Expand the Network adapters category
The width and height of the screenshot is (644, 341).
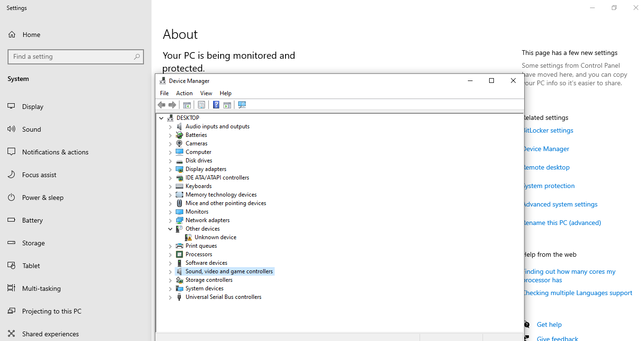(170, 220)
